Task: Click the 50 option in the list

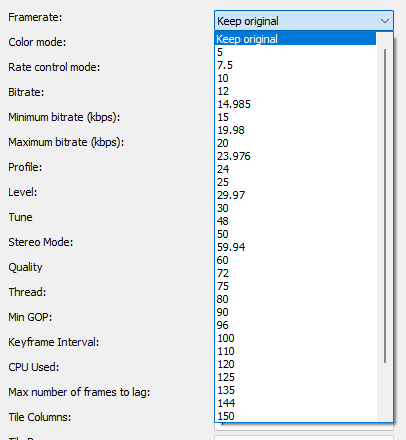Action: (x=295, y=234)
